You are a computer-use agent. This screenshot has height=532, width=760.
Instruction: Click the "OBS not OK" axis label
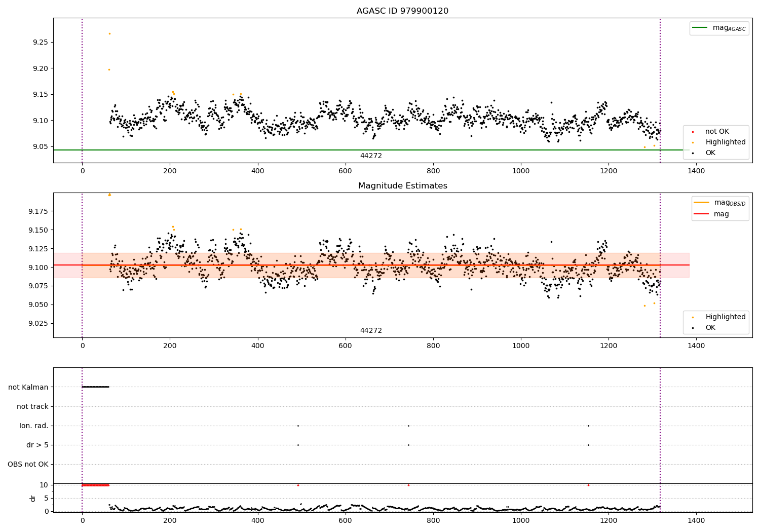click(x=28, y=464)
